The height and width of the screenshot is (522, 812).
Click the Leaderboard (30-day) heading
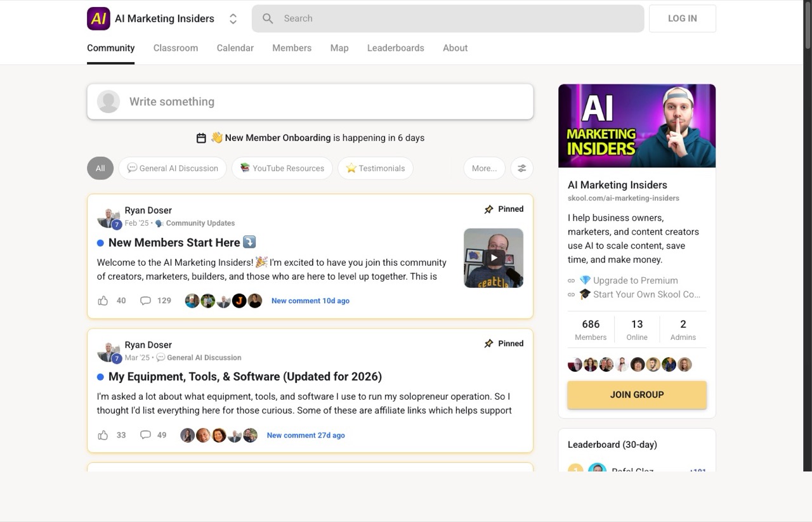click(612, 445)
